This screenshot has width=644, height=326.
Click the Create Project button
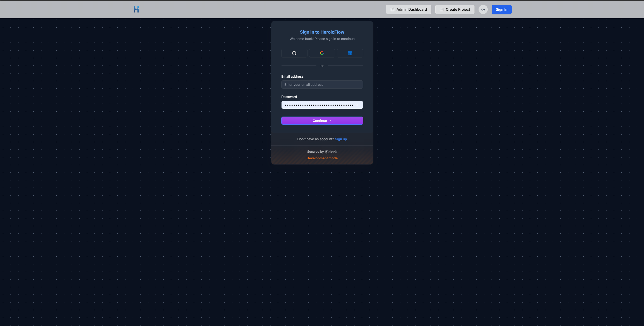[455, 9]
